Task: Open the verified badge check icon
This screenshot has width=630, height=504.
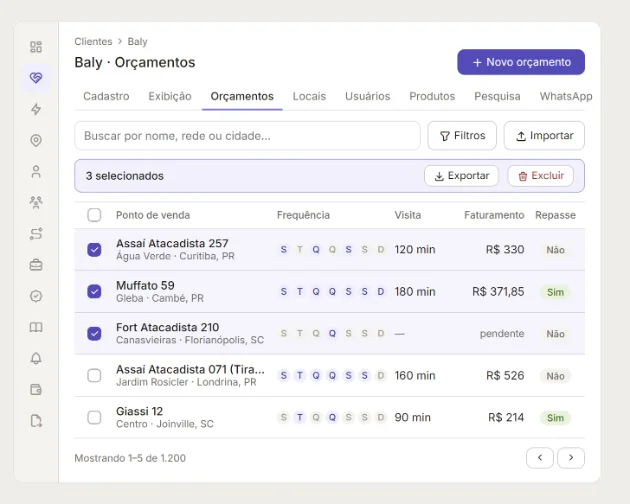Action: click(36, 296)
